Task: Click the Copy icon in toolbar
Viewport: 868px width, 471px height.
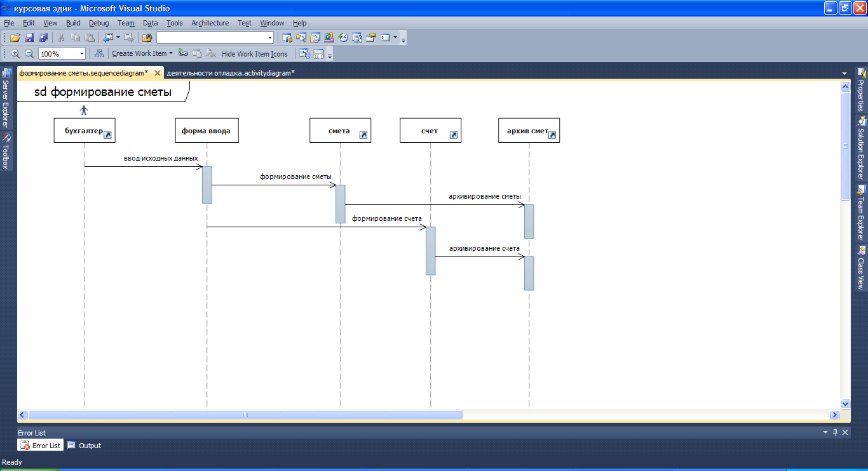Action: coord(75,37)
